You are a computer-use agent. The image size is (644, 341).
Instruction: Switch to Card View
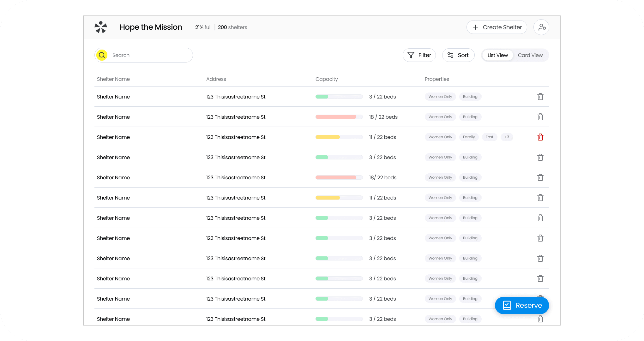point(530,55)
